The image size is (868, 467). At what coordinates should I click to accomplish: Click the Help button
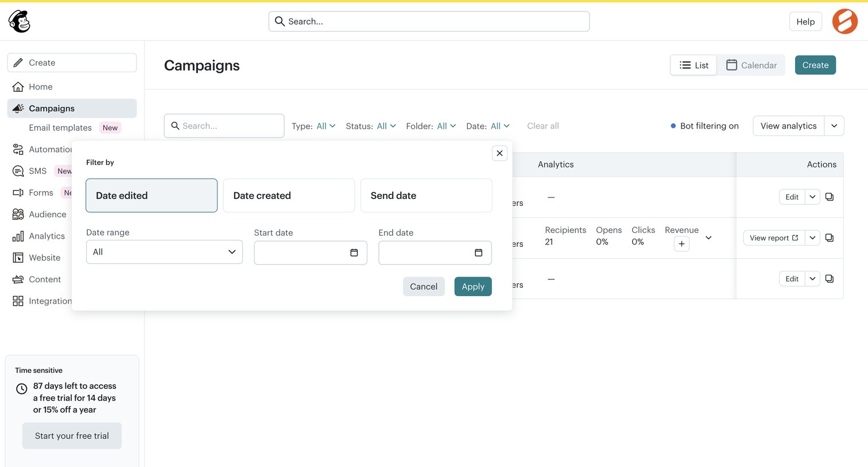pos(805,21)
